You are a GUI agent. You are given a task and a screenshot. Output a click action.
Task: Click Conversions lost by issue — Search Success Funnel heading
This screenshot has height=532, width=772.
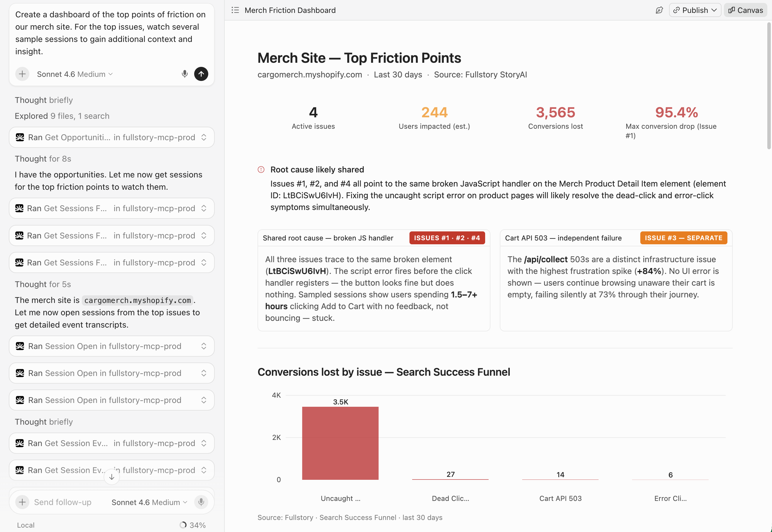[384, 372]
